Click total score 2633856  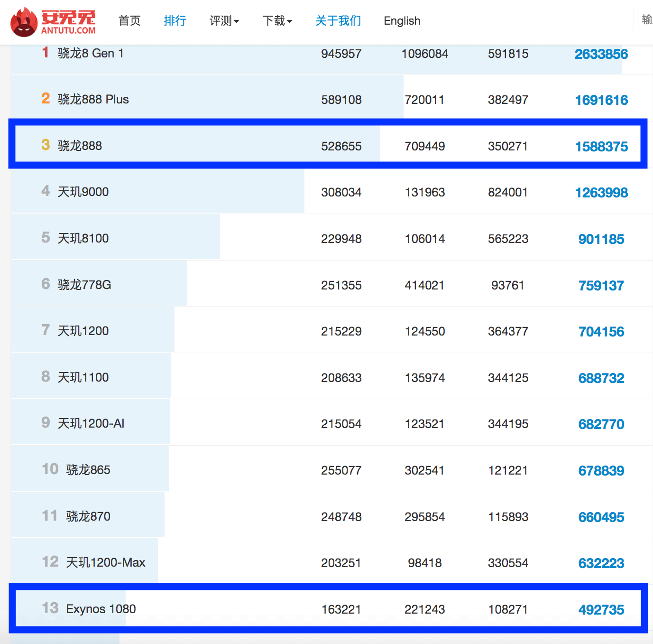(x=601, y=54)
